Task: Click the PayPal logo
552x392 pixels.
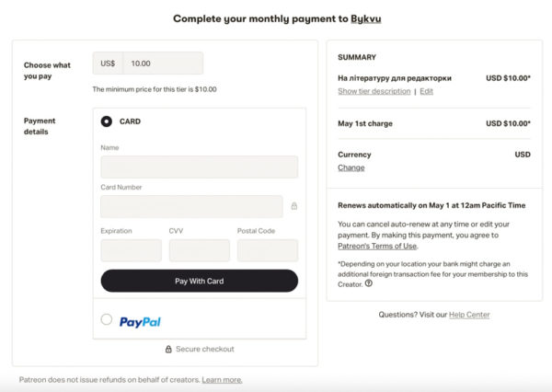Action: click(140, 321)
